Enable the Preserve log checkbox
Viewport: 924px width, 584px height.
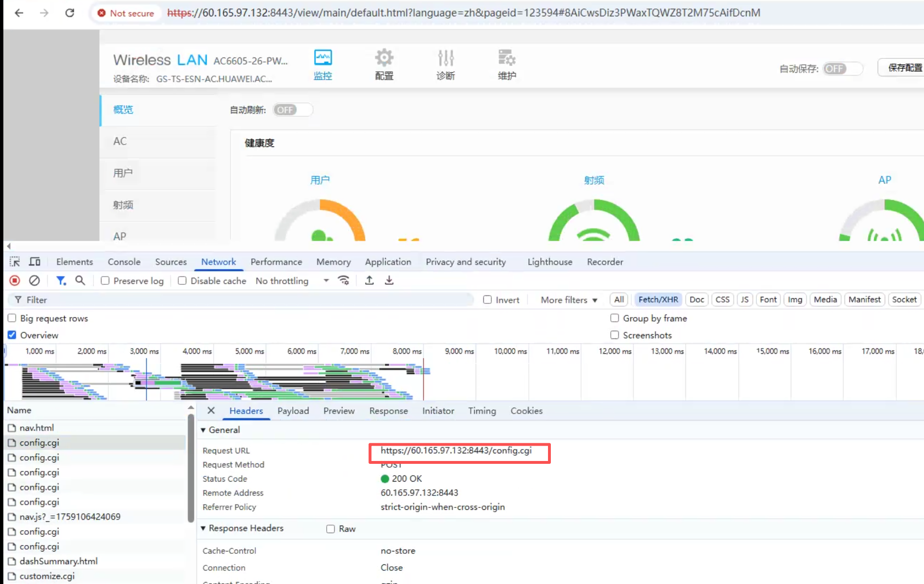[105, 281]
